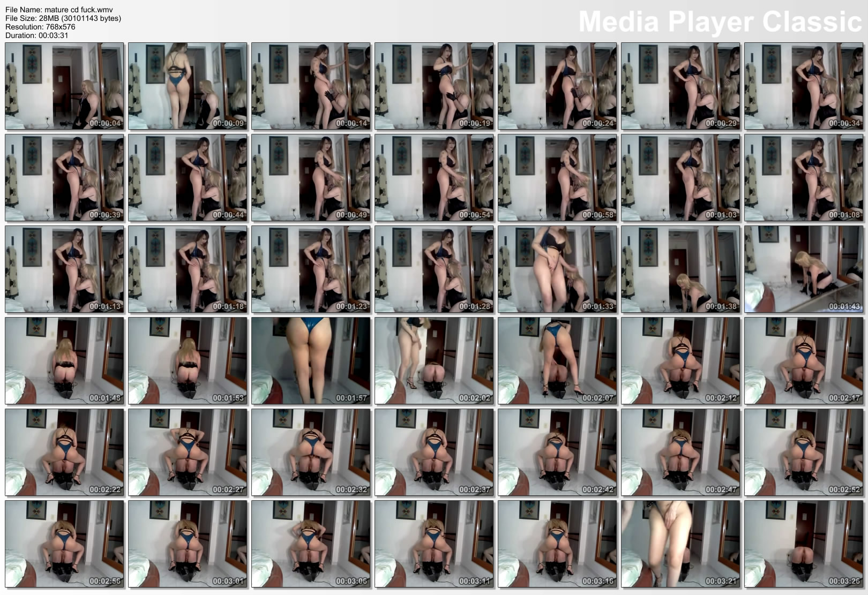Select the last frame marked 00:03:26
This screenshot has height=595, width=868.
coord(804,544)
